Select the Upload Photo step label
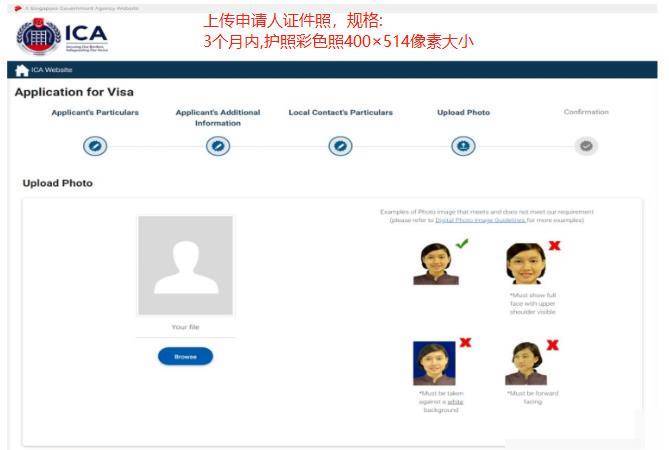The width and height of the screenshot is (669, 450). (463, 113)
